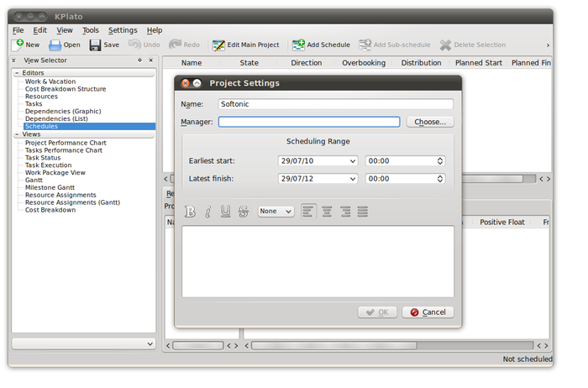This screenshot has height=388, width=588.
Task: Toggle strikethrough in the description editor
Action: tap(244, 212)
